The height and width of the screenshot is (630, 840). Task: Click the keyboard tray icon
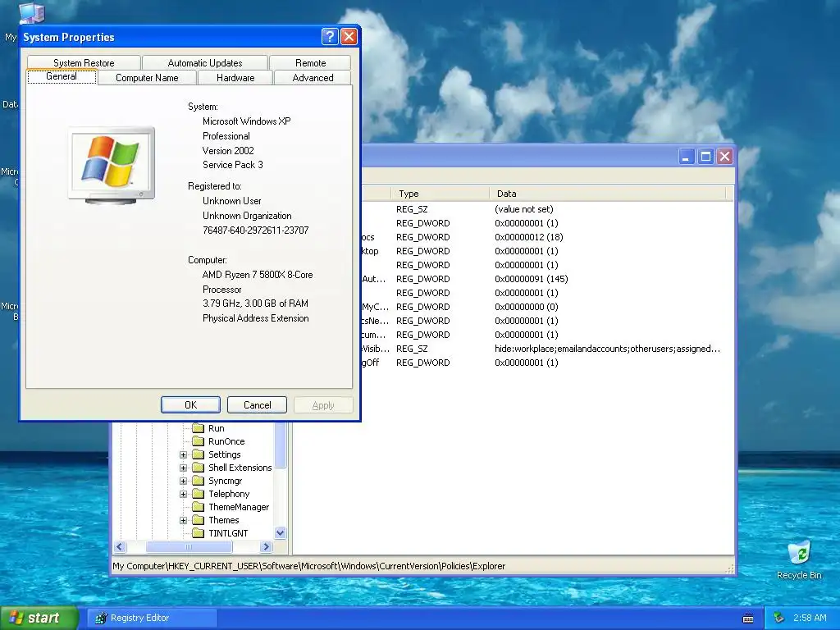tap(748, 619)
